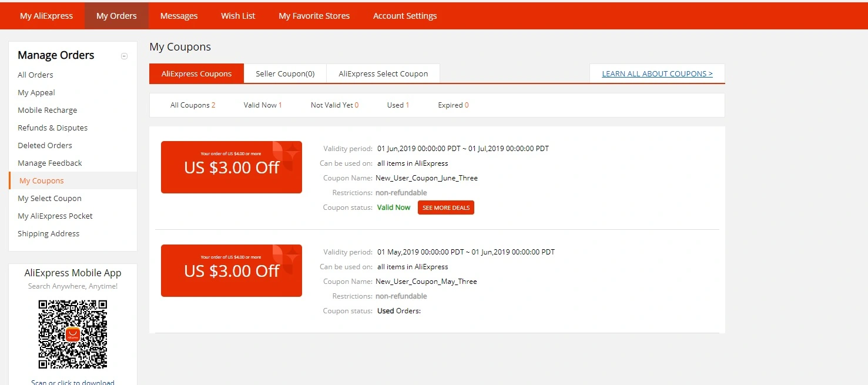Open Mobile Recharge in the sidebar

[x=47, y=110]
